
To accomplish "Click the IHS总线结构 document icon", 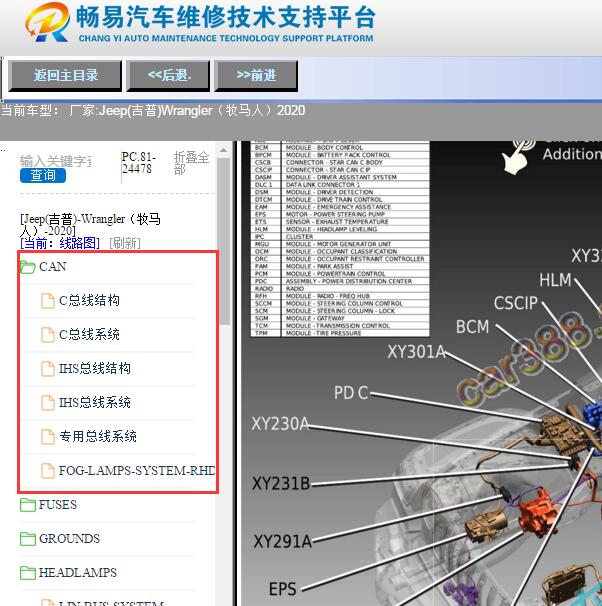I will (48, 369).
